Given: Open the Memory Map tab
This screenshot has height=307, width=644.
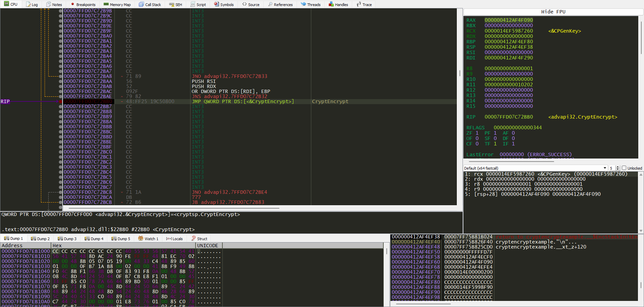Looking at the screenshot, I should (x=117, y=4).
